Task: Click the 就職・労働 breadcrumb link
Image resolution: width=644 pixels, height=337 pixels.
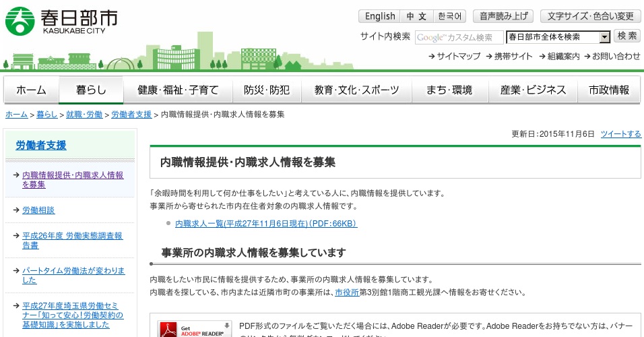Action: [x=84, y=115]
